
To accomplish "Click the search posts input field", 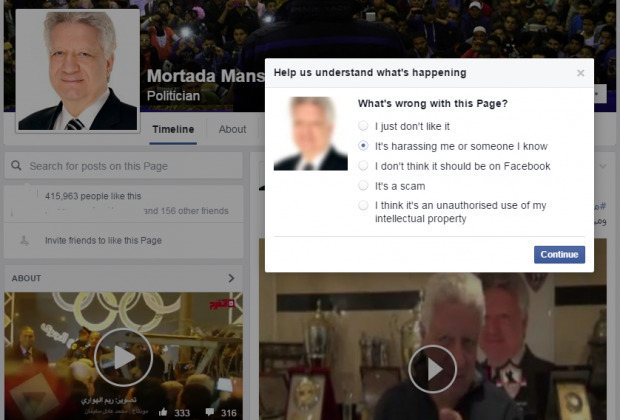I will point(123,166).
